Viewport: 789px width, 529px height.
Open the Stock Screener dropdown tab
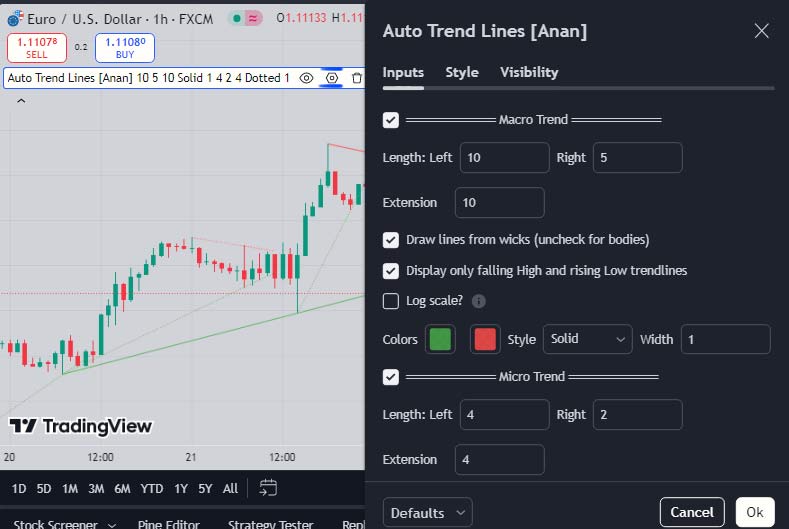(64, 524)
